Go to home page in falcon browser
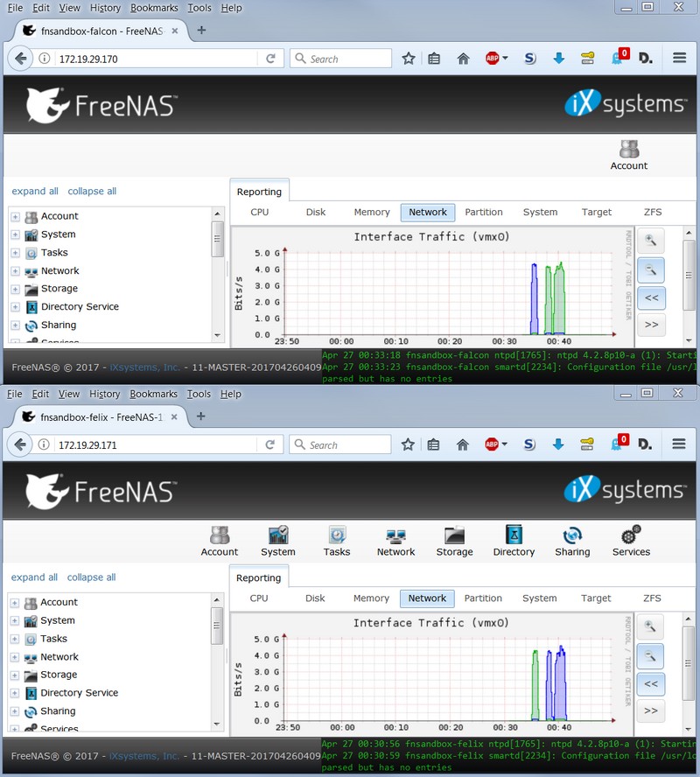The width and height of the screenshot is (700, 777). point(463,59)
